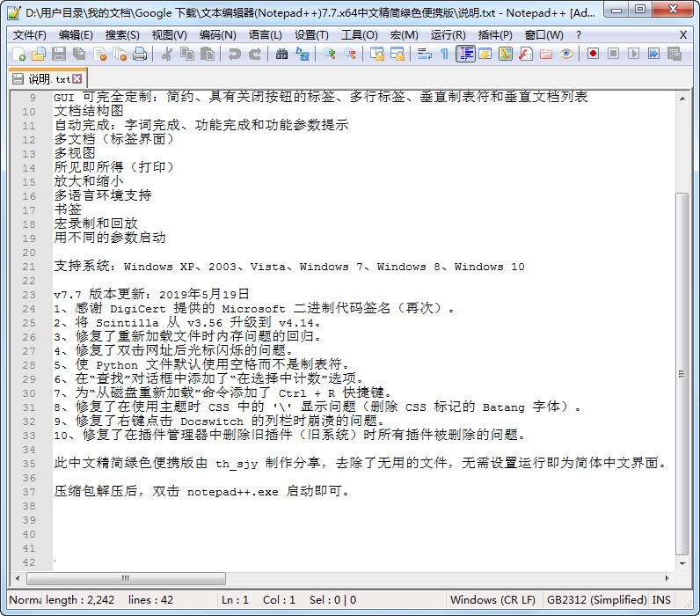Click the Replace toolbar icon
The image size is (700, 616).
pos(303,54)
